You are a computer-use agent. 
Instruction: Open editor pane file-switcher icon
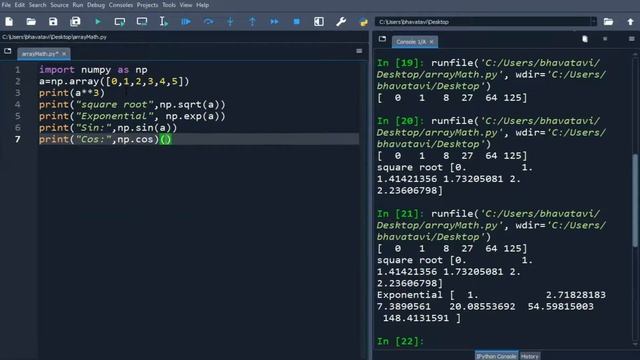pyautogui.click(x=8, y=51)
